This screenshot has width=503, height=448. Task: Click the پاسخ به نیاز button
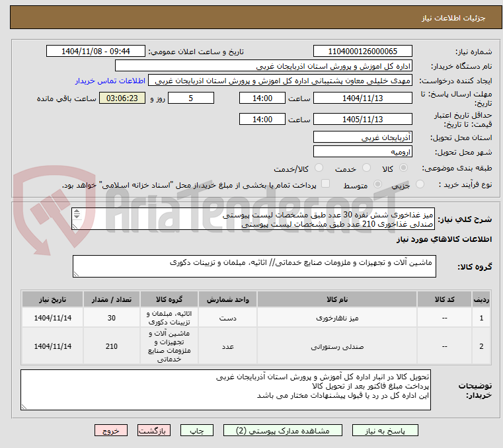(x=385, y=430)
